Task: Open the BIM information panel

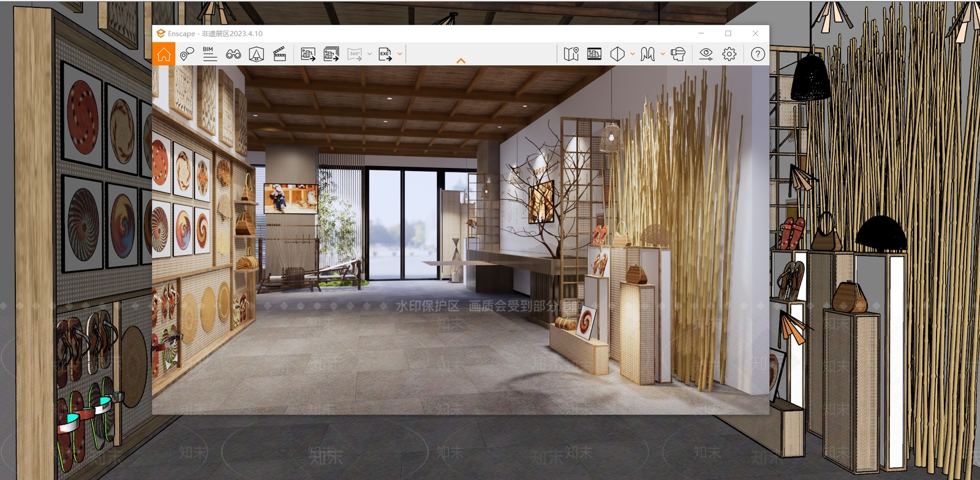Action: [x=209, y=54]
